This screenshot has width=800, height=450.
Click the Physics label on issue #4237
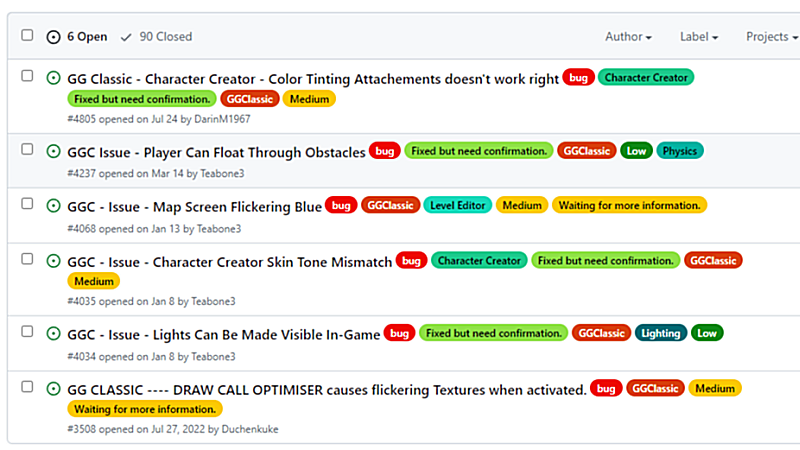point(680,151)
